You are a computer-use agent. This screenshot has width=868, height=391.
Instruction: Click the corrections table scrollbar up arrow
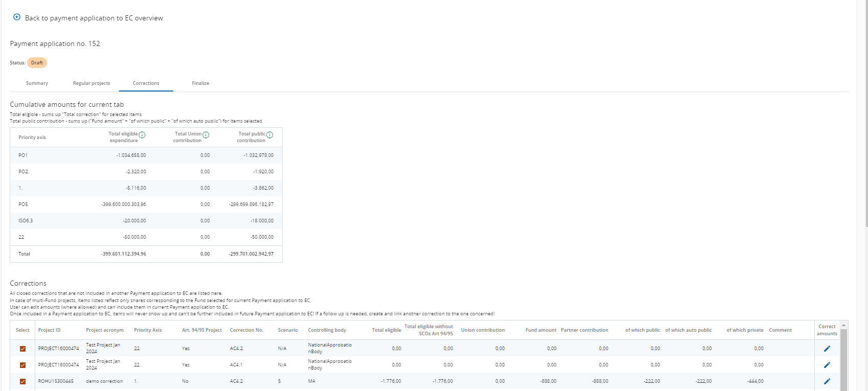[843, 325]
